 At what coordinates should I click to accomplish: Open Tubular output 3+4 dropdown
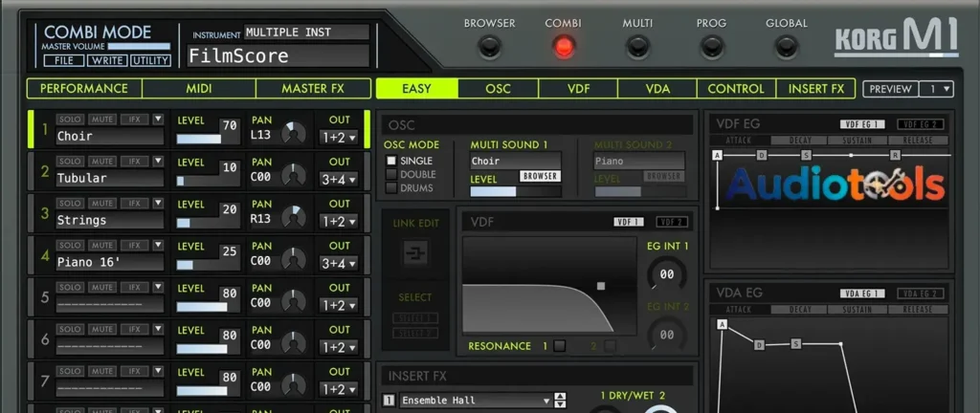339,180
